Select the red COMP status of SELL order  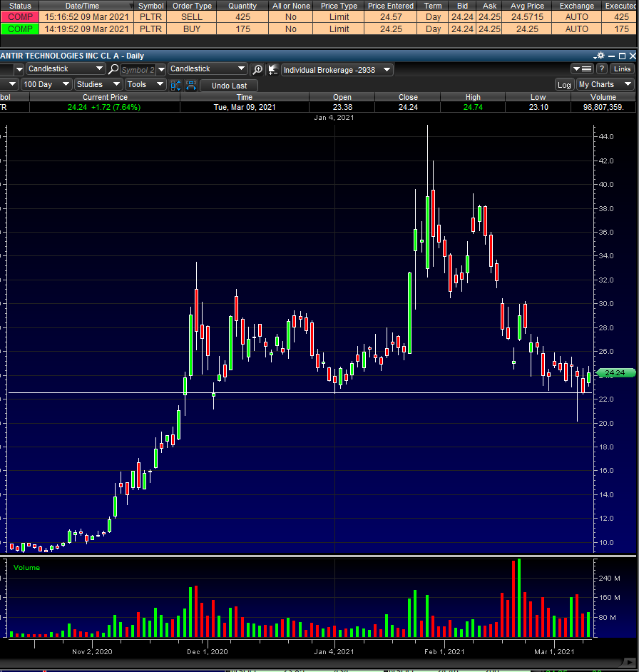click(20, 16)
